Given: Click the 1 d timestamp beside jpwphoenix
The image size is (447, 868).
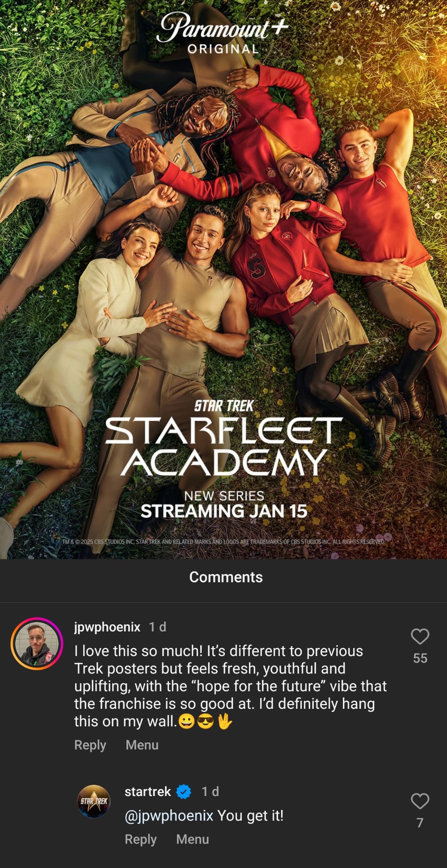Looking at the screenshot, I should (157, 627).
